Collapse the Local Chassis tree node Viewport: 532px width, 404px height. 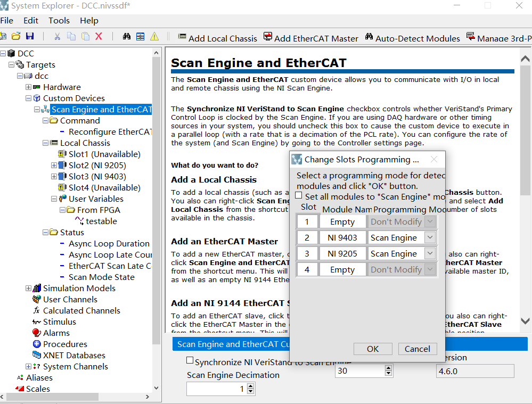tap(46, 143)
